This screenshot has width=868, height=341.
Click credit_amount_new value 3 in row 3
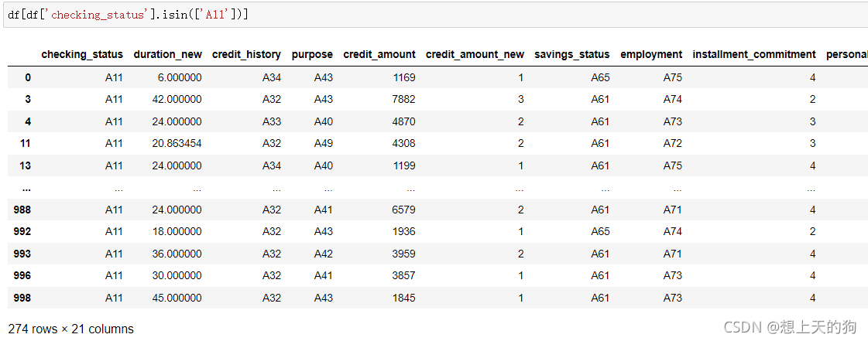tap(520, 100)
